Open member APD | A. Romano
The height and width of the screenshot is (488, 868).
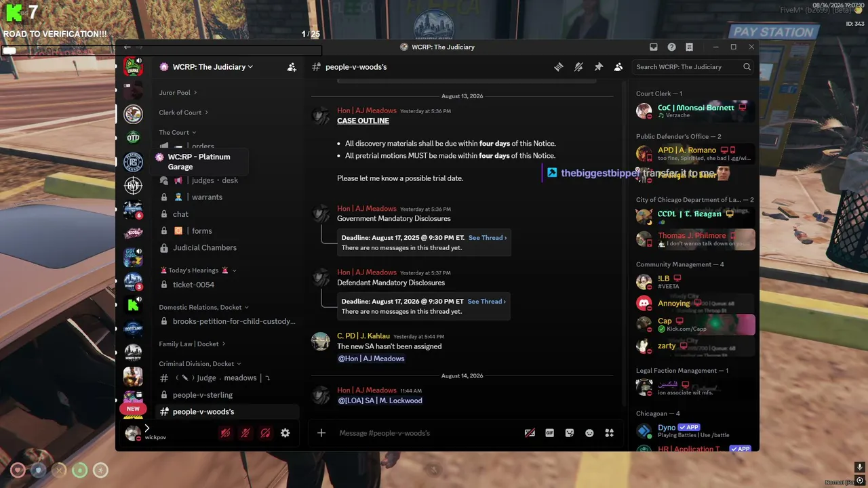click(x=694, y=153)
